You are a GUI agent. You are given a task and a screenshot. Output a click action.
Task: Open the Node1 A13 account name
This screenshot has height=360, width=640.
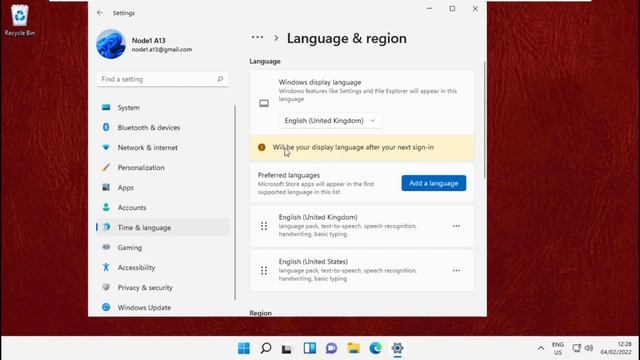pyautogui.click(x=149, y=40)
